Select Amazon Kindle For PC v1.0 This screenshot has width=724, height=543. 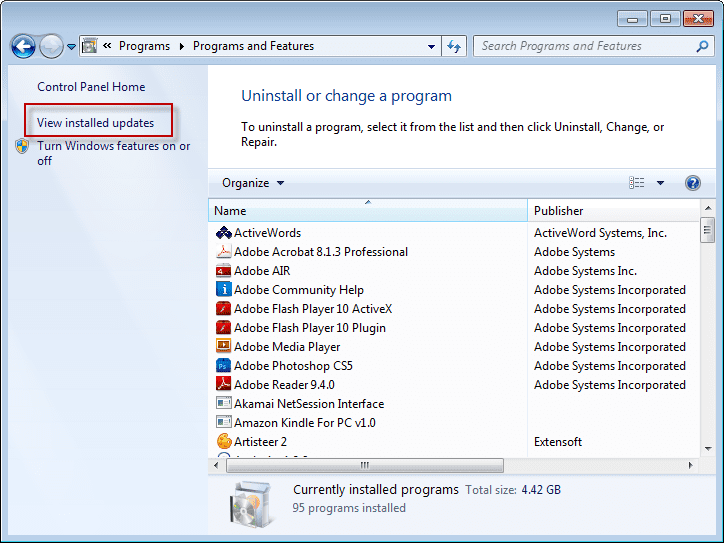point(305,423)
